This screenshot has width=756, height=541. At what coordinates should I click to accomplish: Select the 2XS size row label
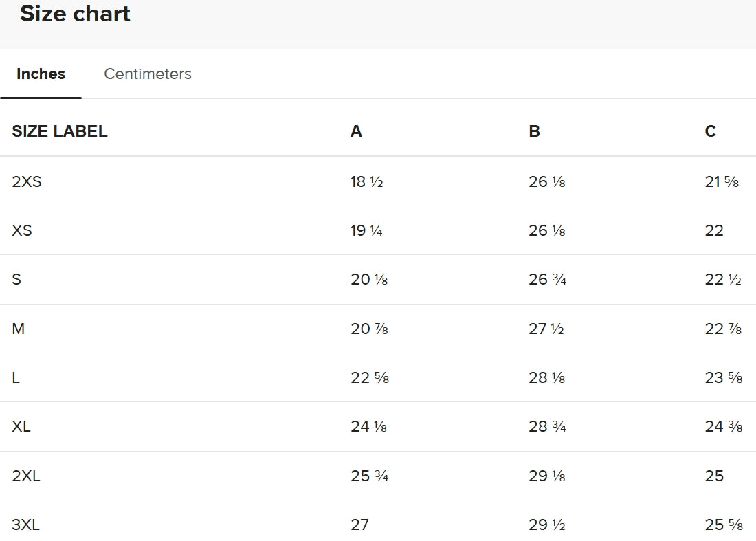tap(27, 181)
